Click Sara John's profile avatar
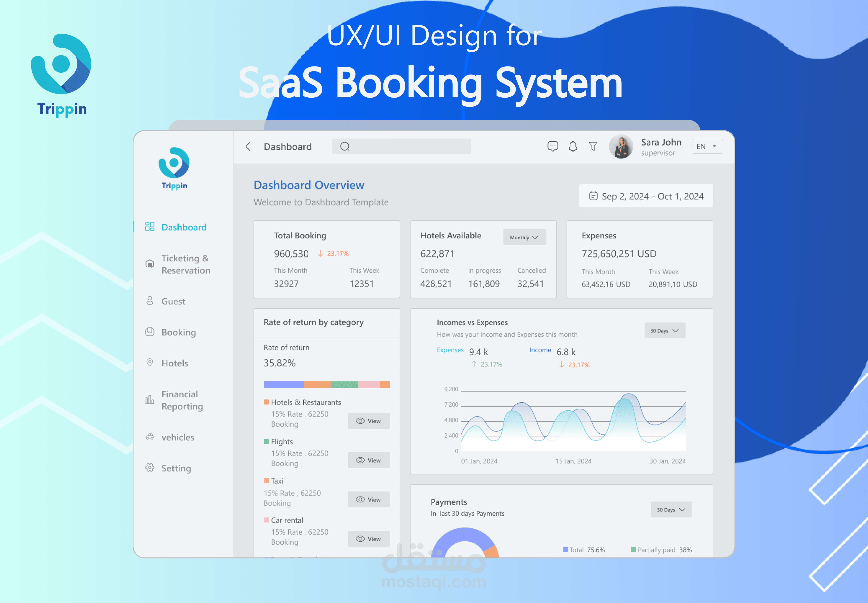The height and width of the screenshot is (603, 868). [621, 147]
